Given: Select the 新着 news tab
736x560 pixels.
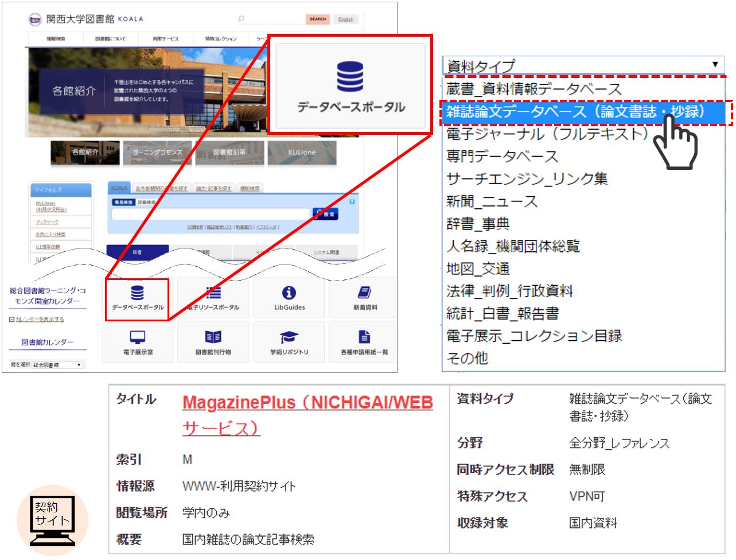Looking at the screenshot, I should coord(138,252).
